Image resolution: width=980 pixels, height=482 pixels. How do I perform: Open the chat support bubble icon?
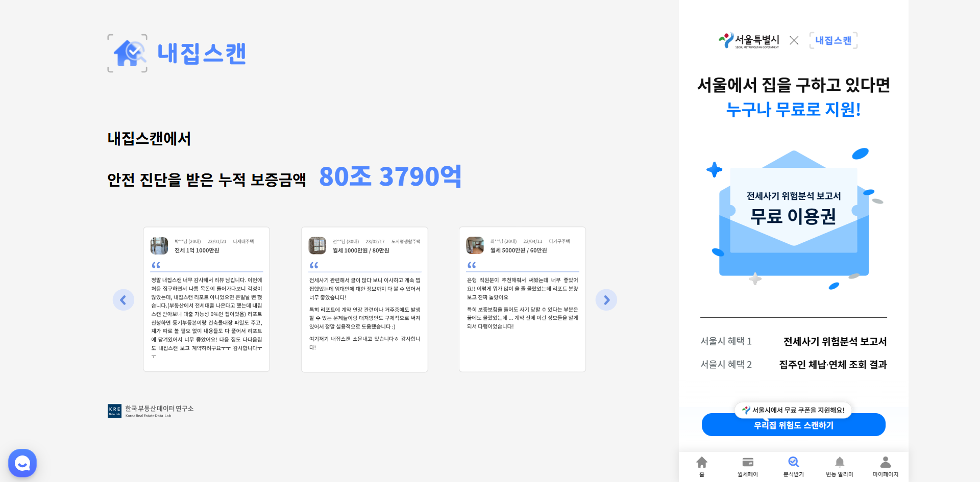click(22, 463)
